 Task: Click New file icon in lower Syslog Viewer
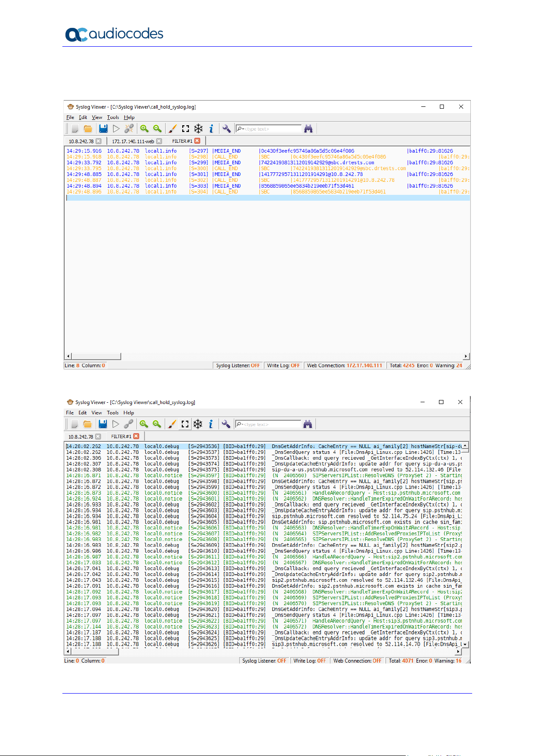point(75,424)
